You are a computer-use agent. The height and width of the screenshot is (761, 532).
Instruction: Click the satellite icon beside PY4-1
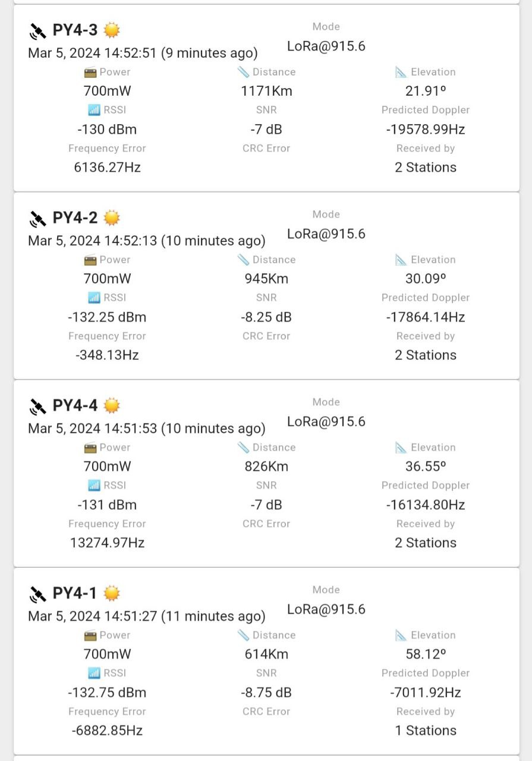(x=37, y=594)
